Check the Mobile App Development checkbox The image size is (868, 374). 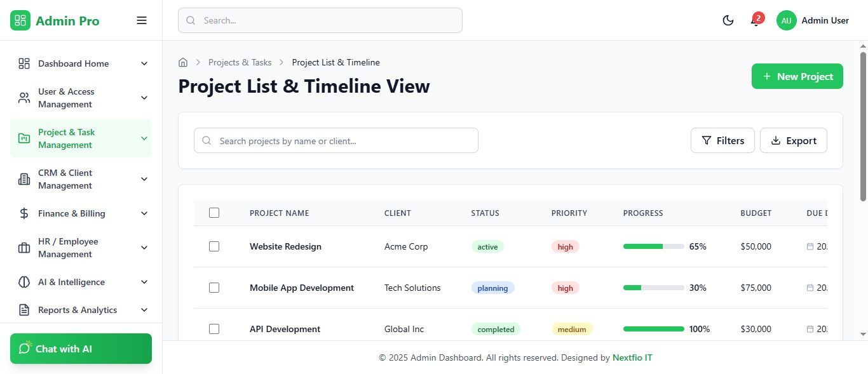(214, 288)
